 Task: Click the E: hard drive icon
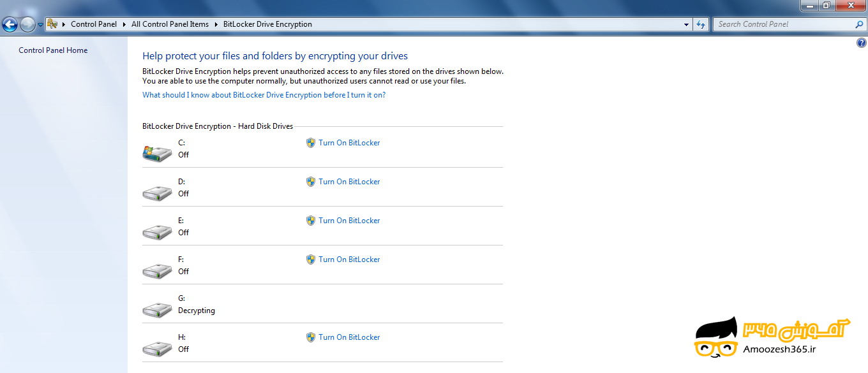(157, 232)
